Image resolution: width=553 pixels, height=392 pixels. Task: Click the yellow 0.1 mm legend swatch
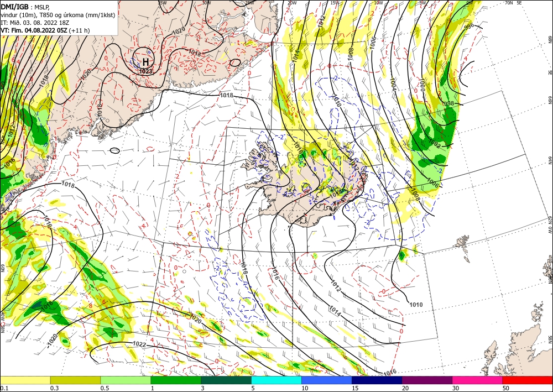point(25,380)
